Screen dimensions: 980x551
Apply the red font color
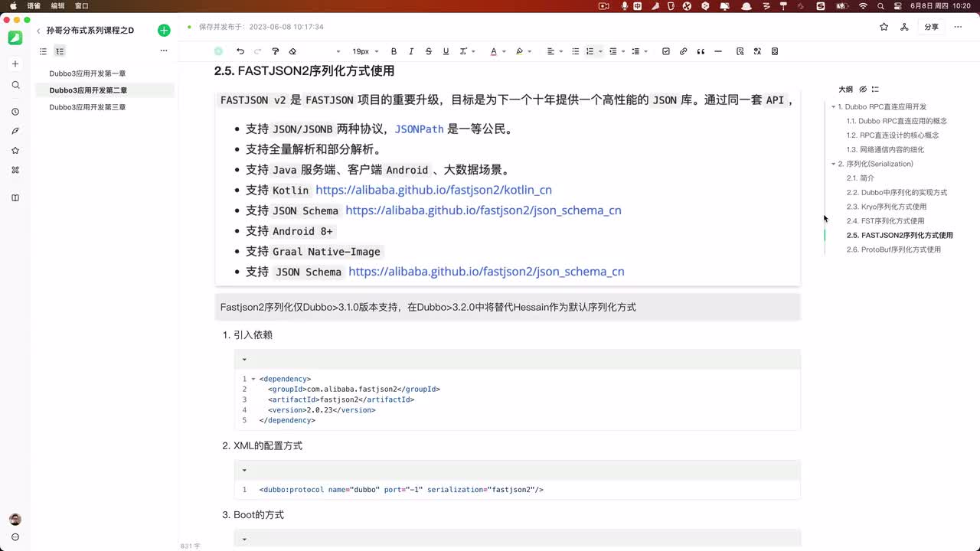click(493, 51)
